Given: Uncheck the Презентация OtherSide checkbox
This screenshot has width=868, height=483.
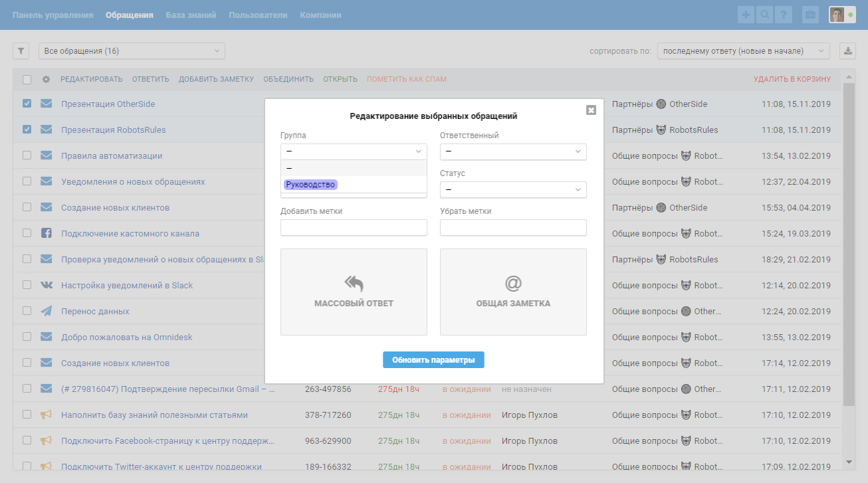Looking at the screenshot, I should (27, 104).
